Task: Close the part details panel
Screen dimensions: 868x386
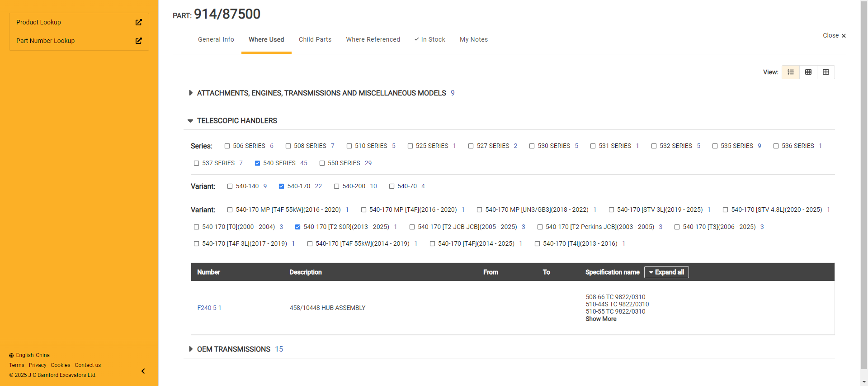Action: click(x=834, y=35)
